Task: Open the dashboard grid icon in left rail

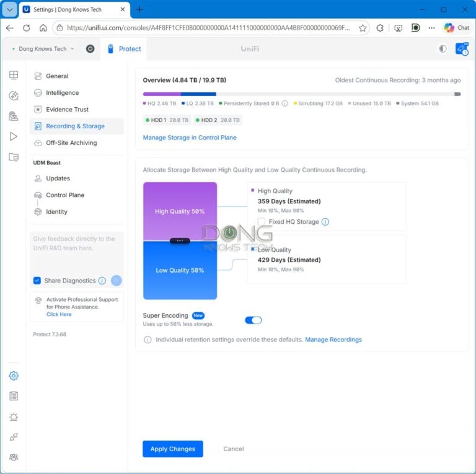Action: tap(14, 75)
